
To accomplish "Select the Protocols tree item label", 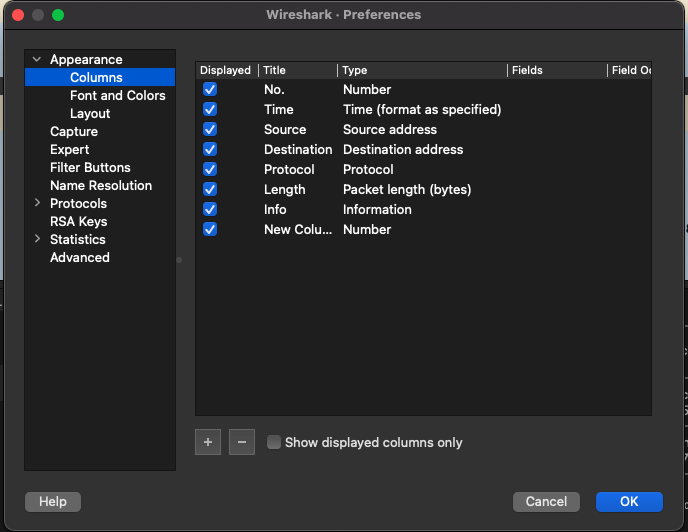I will [79, 203].
